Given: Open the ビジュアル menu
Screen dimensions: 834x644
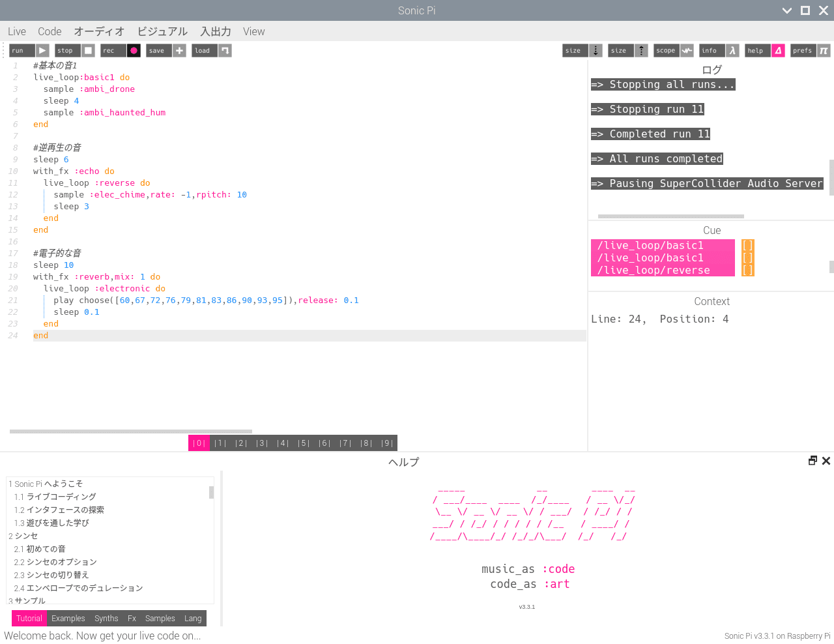Looking at the screenshot, I should pos(162,31).
